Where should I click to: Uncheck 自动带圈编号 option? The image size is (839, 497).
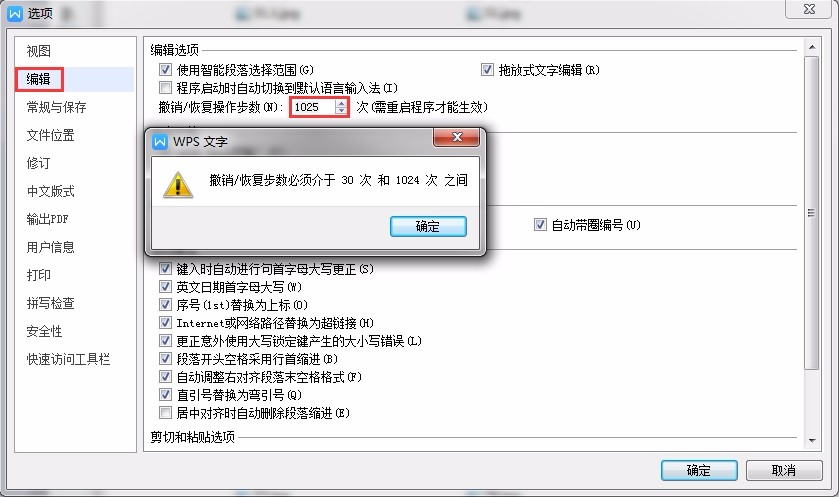pos(540,225)
